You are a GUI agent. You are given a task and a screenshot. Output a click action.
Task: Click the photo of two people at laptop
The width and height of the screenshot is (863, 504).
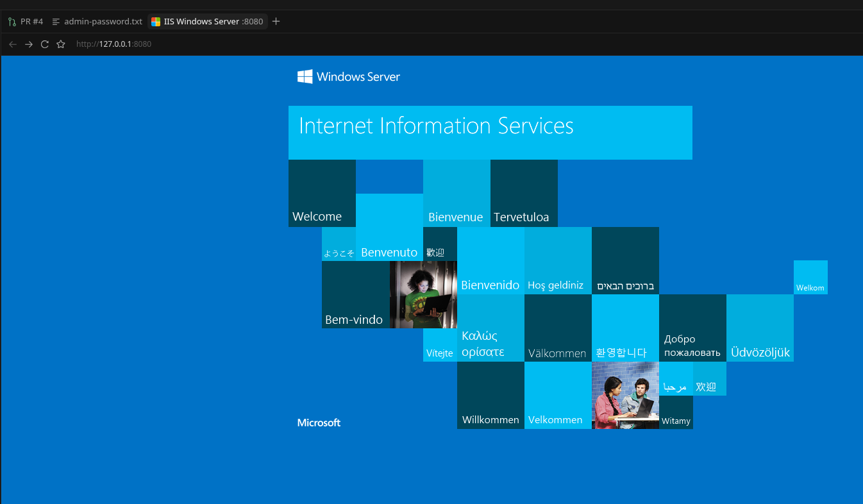625,396
